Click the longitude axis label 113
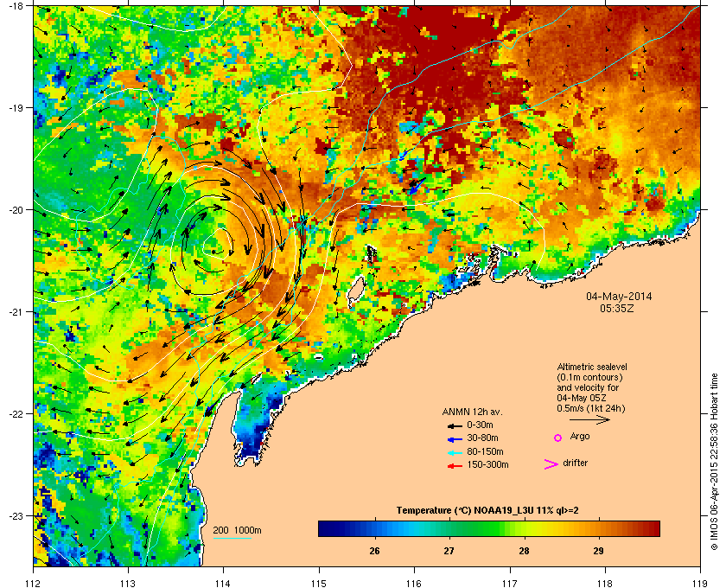Image resolution: width=726 pixels, height=588 pixels. pos(128,584)
